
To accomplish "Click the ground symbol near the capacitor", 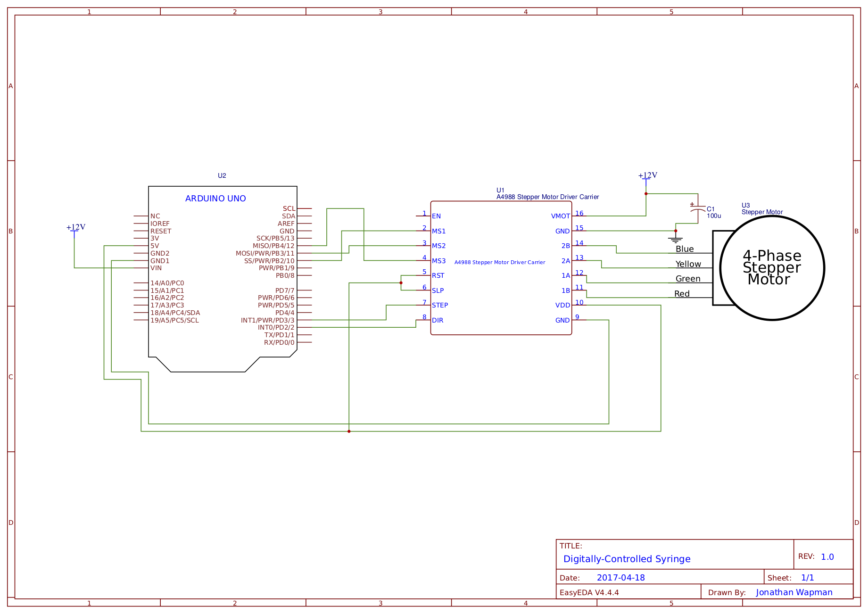I will click(x=676, y=239).
